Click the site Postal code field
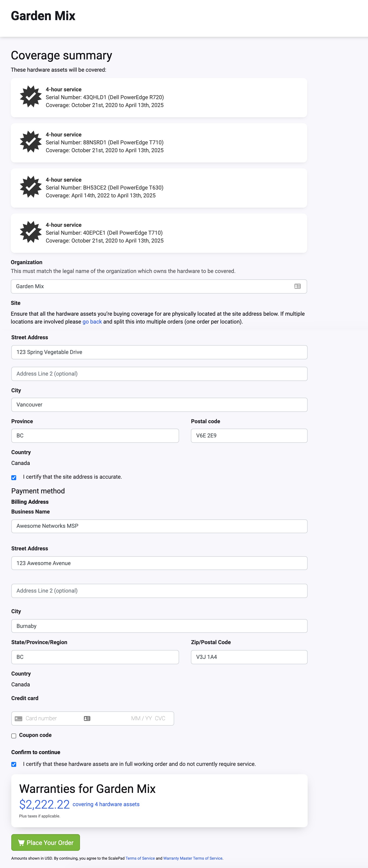 point(249,436)
